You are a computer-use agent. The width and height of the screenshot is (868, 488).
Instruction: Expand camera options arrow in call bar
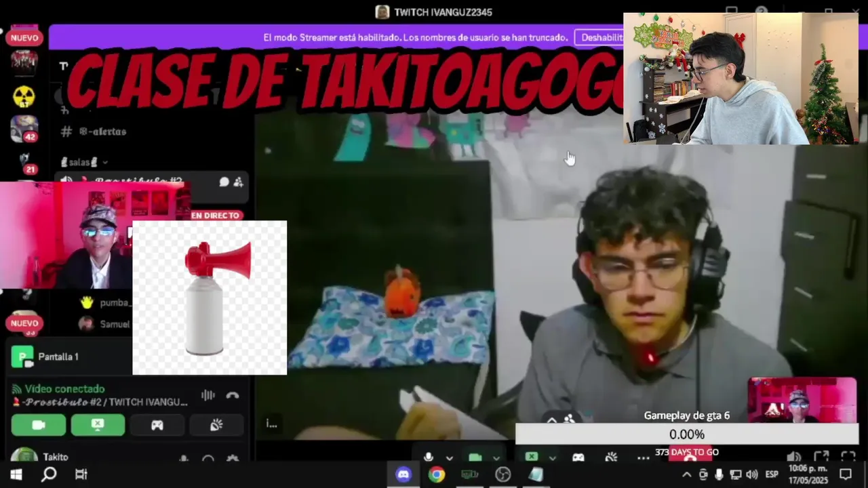point(496,457)
